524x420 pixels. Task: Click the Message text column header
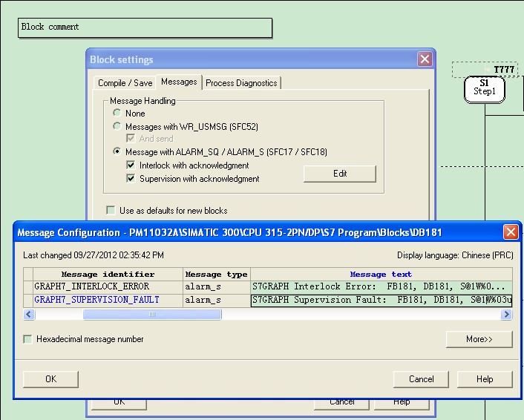coord(381,275)
